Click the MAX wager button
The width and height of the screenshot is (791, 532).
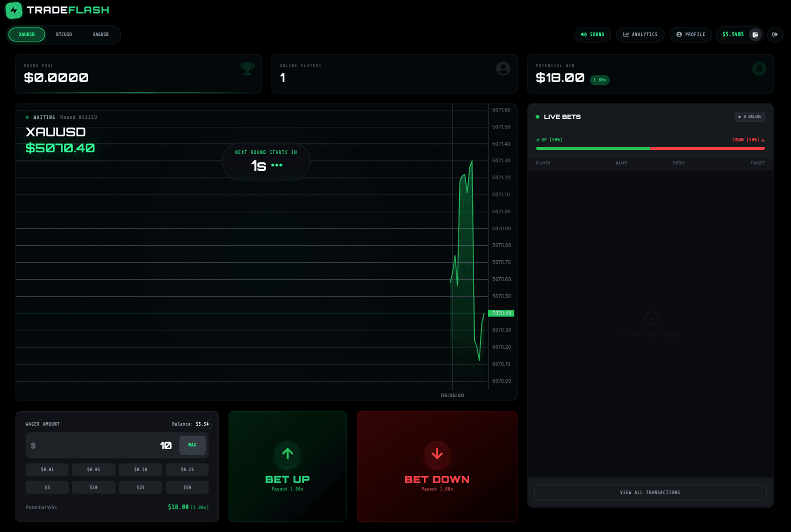[x=192, y=445]
